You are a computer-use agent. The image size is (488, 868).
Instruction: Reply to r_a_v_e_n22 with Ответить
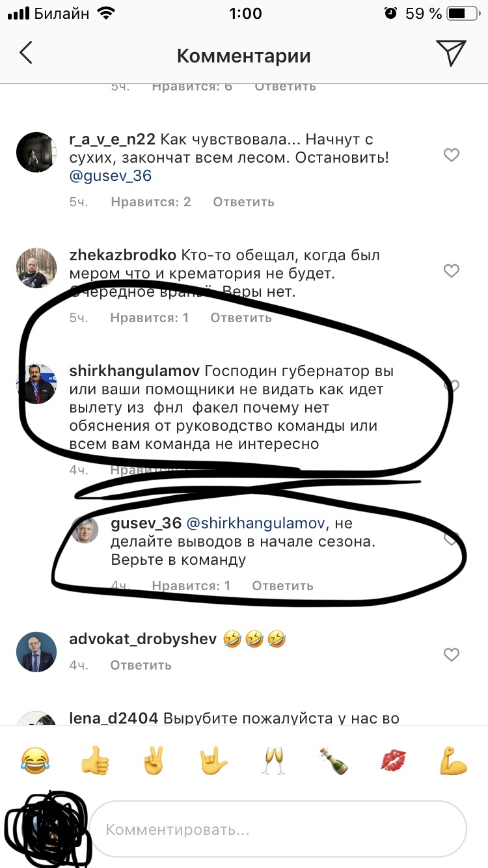pos(243,202)
